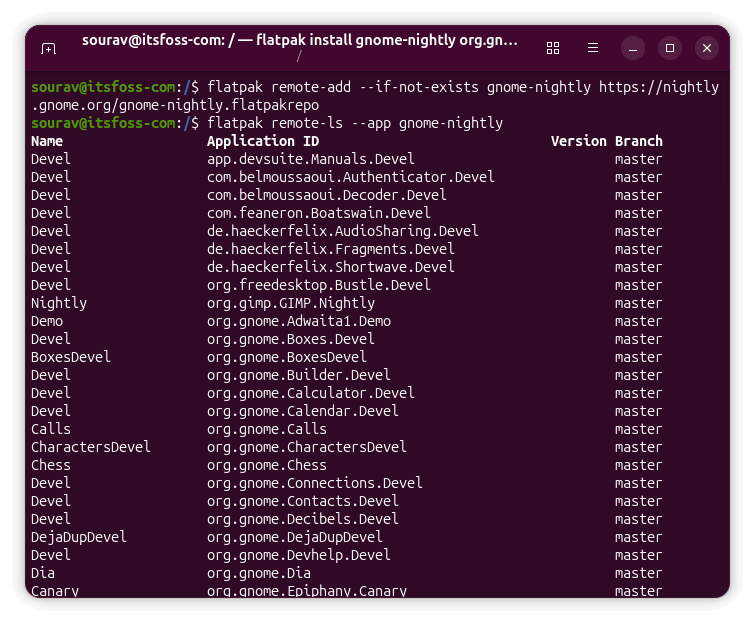This screenshot has width=755, height=623.
Task: Click org.gnome.Calls application ID
Action: 267,429
